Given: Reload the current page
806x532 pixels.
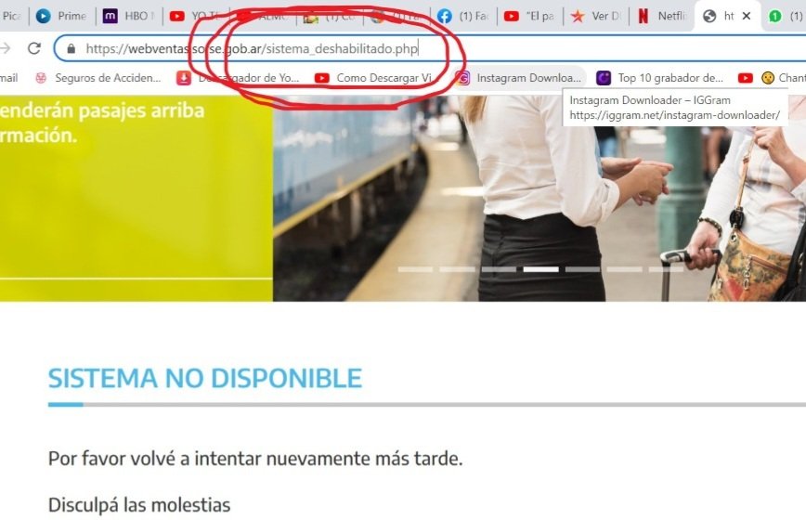Looking at the screenshot, I should click(x=34, y=48).
